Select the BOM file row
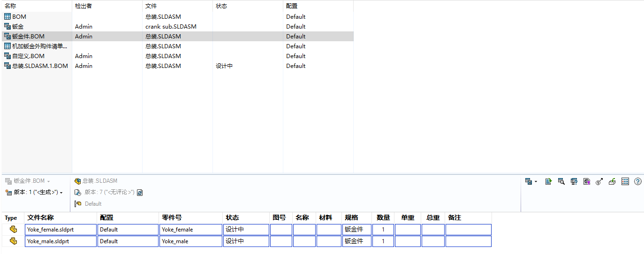Screen dimensions: 644x254 pos(178,16)
